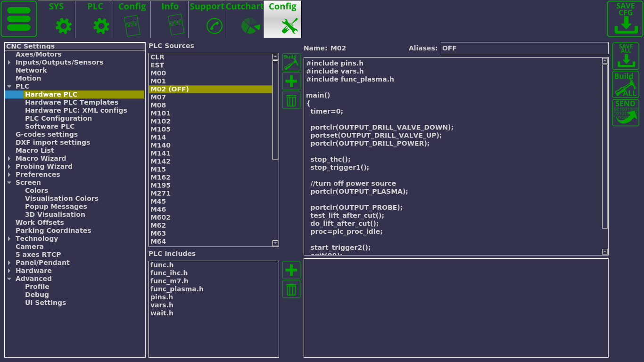This screenshot has width=644, height=362.
Task: Click the Build ALL hammer icon
Action: tap(625, 84)
